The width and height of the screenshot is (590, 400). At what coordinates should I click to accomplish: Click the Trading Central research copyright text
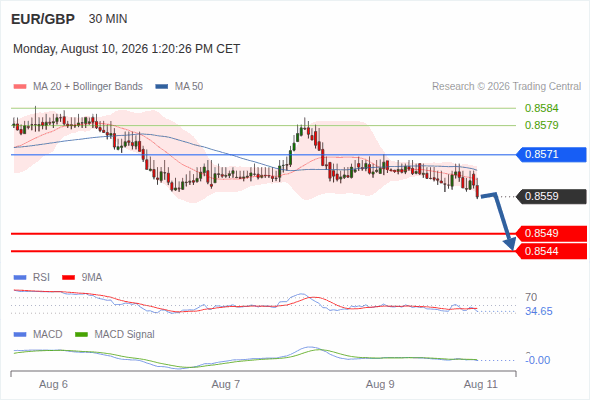[506, 87]
